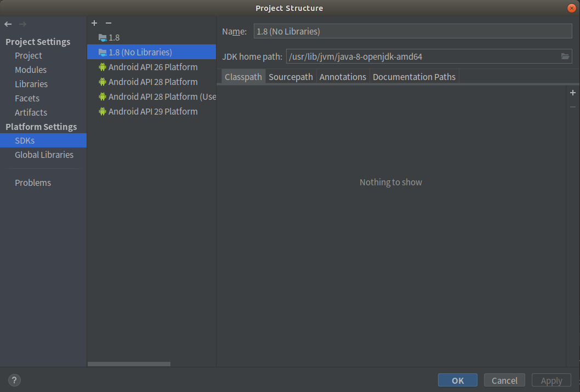The image size is (580, 392).
Task: Click the help question mark icon
Action: (x=14, y=380)
